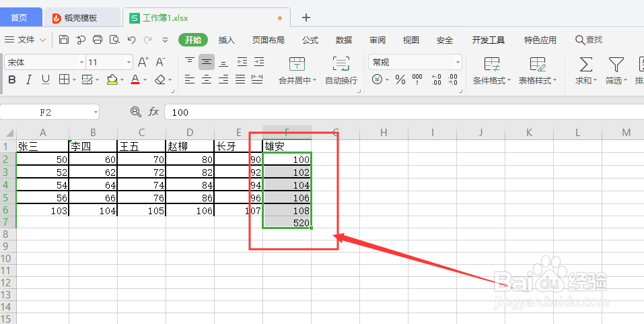The image size is (644, 324).
Task: Open font name dropdown 宋体
Action: (x=81, y=63)
